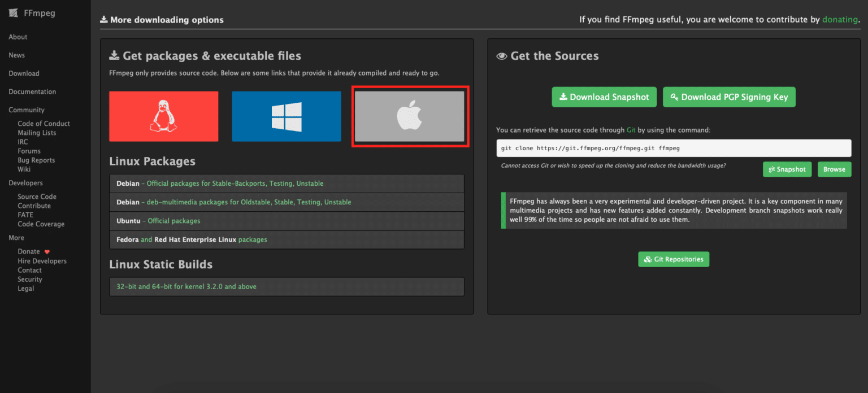The image size is (868, 393).
Task: Open the Git Repositories button
Action: coord(673,259)
